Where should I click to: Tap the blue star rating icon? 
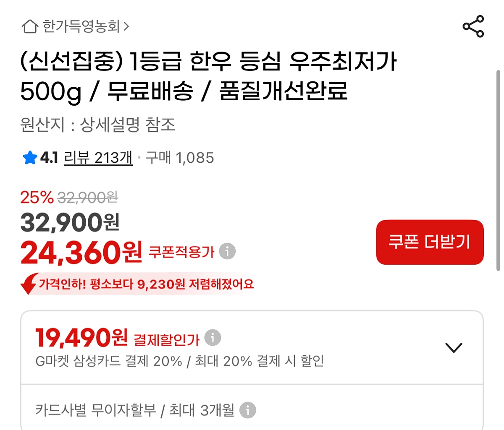30,158
